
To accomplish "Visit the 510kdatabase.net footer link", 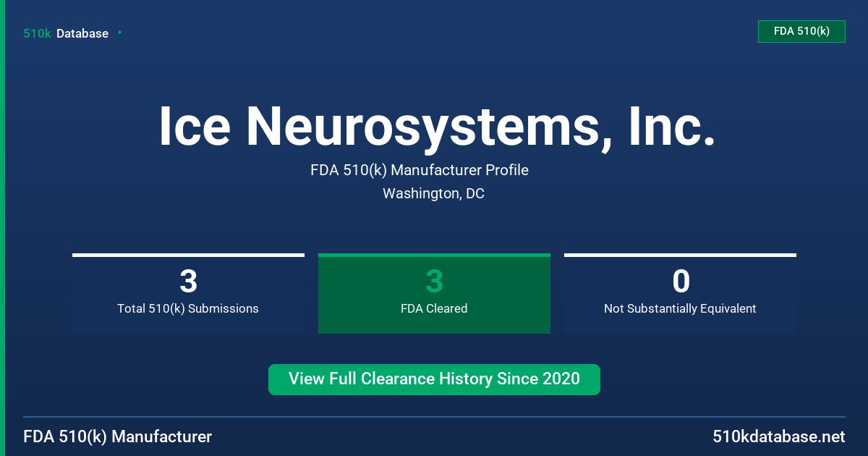I will coord(778,437).
